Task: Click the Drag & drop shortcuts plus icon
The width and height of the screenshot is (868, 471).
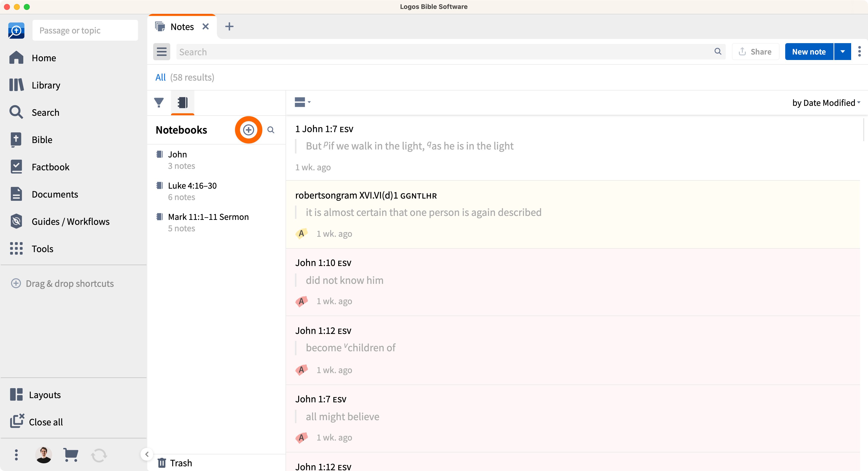Action: click(x=16, y=283)
